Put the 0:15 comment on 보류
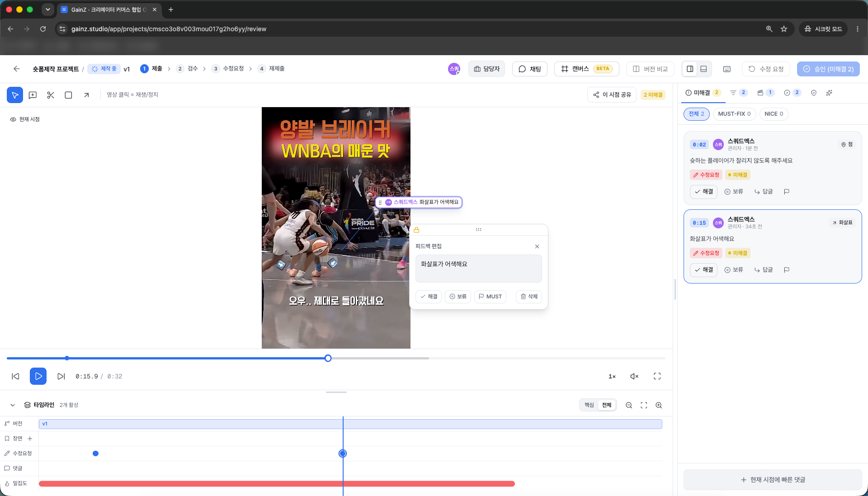This screenshot has height=496, width=868. pos(734,270)
